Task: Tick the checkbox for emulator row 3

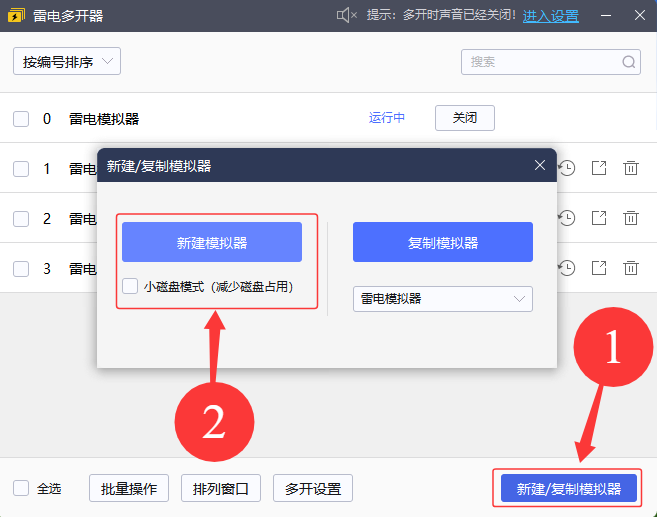Action: (21, 269)
